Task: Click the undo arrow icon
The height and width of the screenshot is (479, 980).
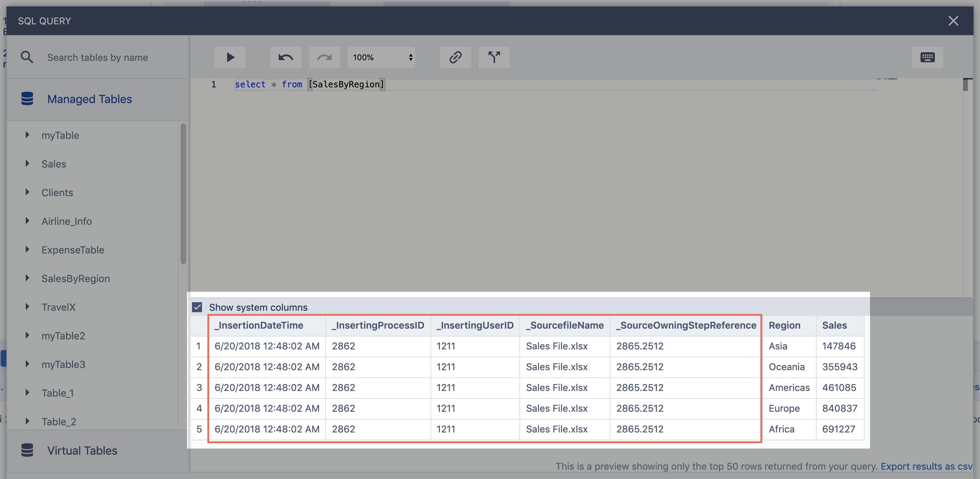Action: 285,57
